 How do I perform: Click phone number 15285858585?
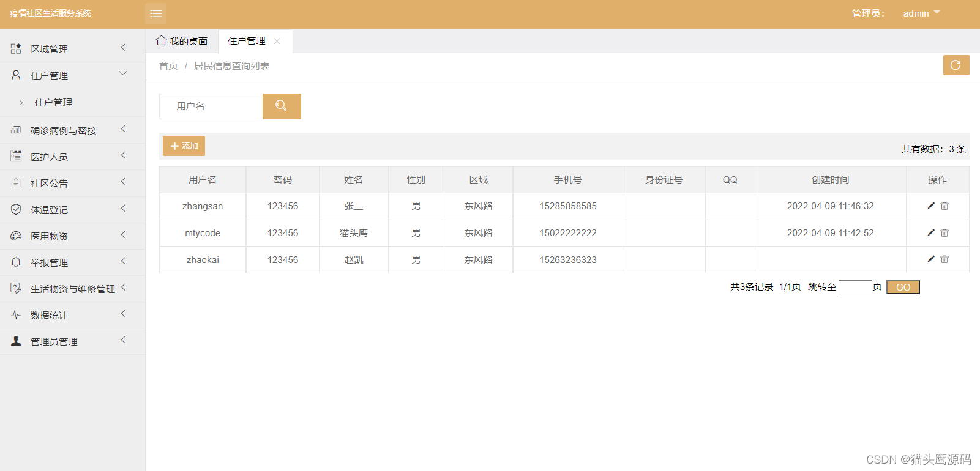(568, 206)
